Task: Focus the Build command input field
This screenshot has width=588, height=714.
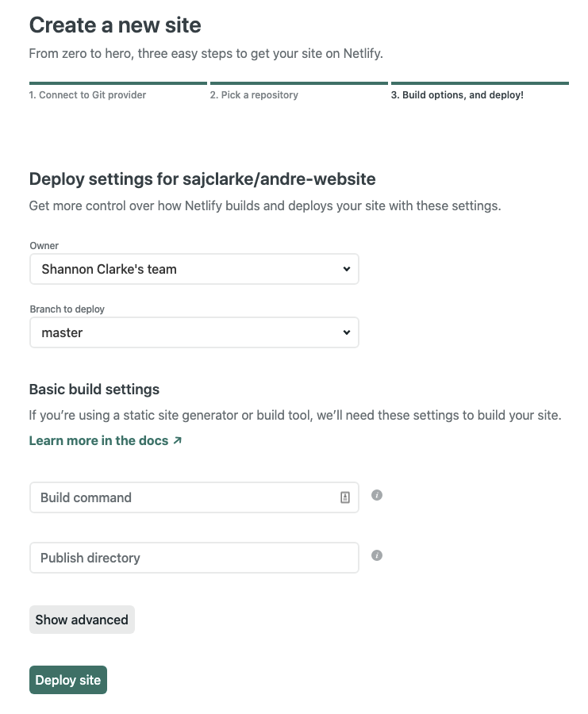Action: click(x=183, y=497)
